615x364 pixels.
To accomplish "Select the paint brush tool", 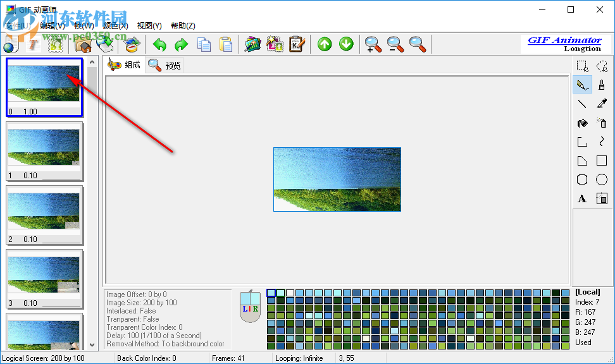I will click(602, 85).
